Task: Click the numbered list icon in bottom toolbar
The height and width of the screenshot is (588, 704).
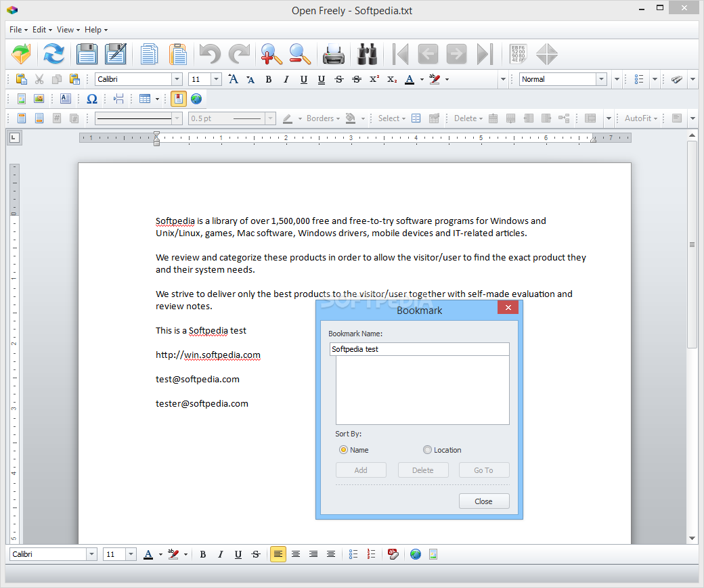Action: pos(371,554)
